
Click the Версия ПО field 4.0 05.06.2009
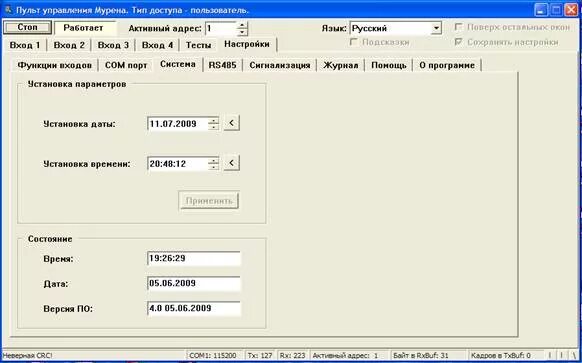[x=194, y=308]
